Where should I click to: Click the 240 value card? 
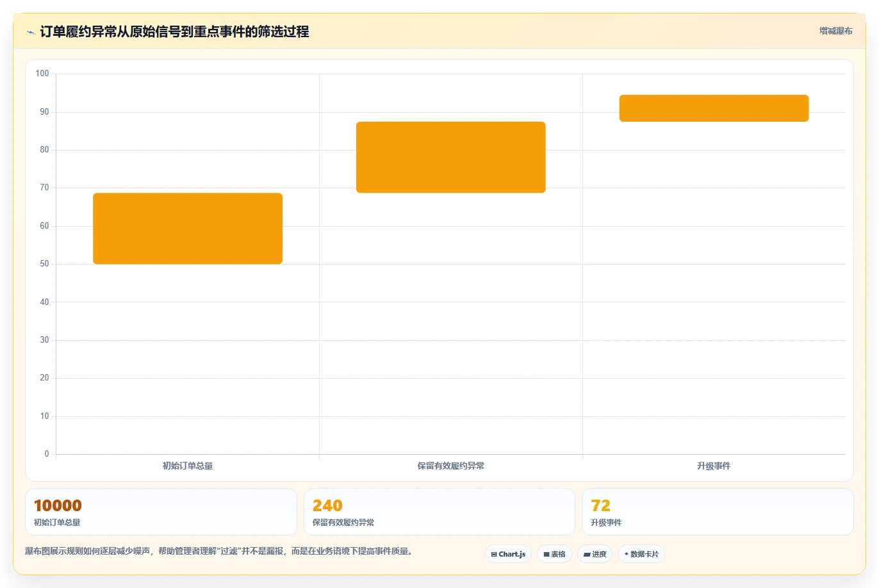(439, 512)
